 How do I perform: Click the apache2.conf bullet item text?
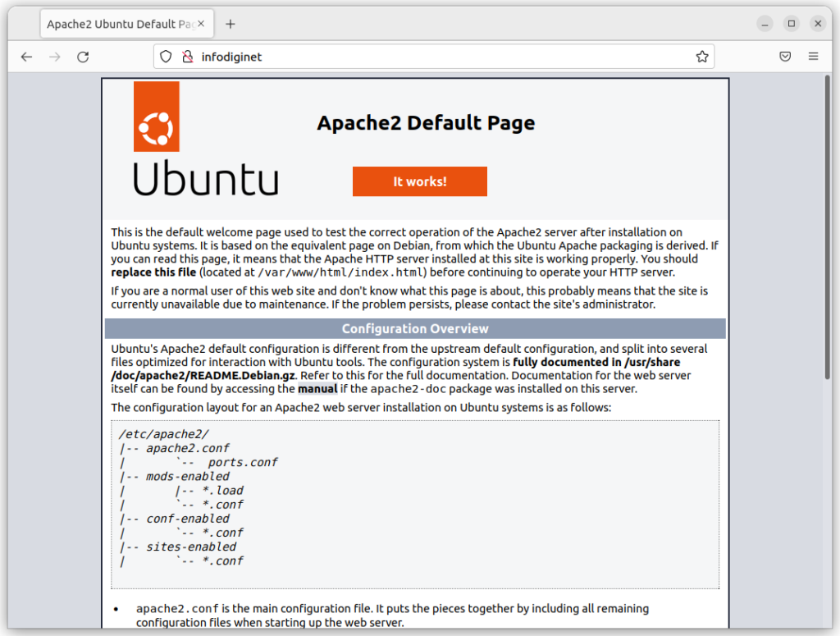[x=392, y=615]
